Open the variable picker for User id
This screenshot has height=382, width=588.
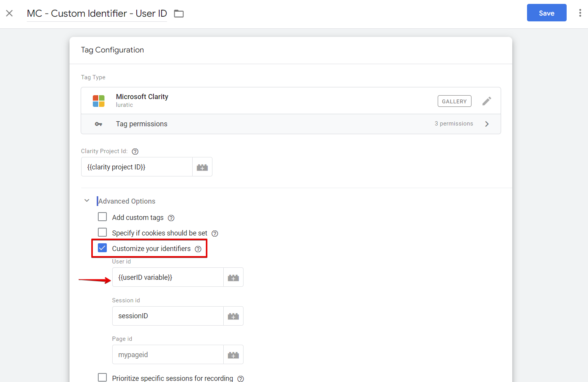pos(233,277)
